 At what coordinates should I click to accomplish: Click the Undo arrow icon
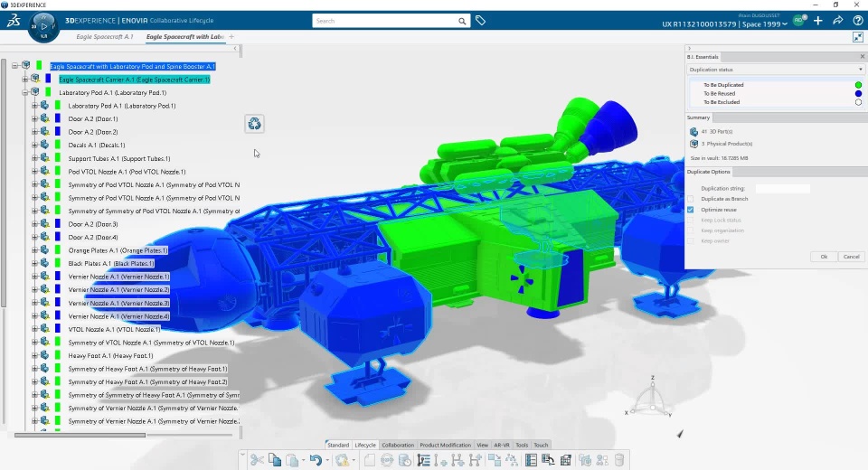[x=316, y=459]
